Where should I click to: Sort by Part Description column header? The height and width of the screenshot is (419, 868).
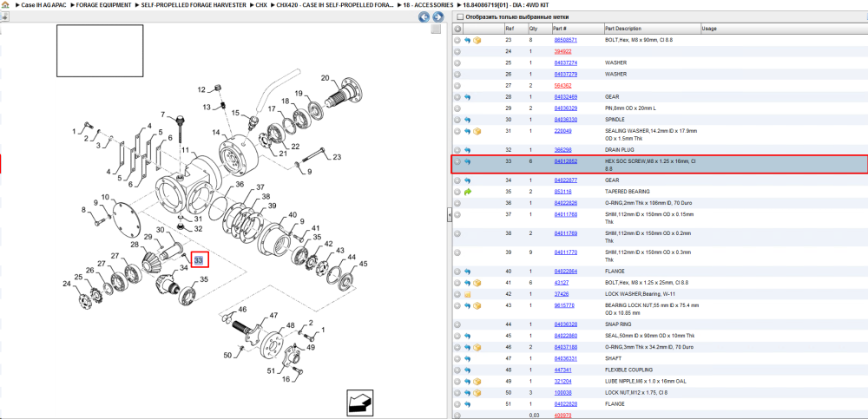[652, 29]
